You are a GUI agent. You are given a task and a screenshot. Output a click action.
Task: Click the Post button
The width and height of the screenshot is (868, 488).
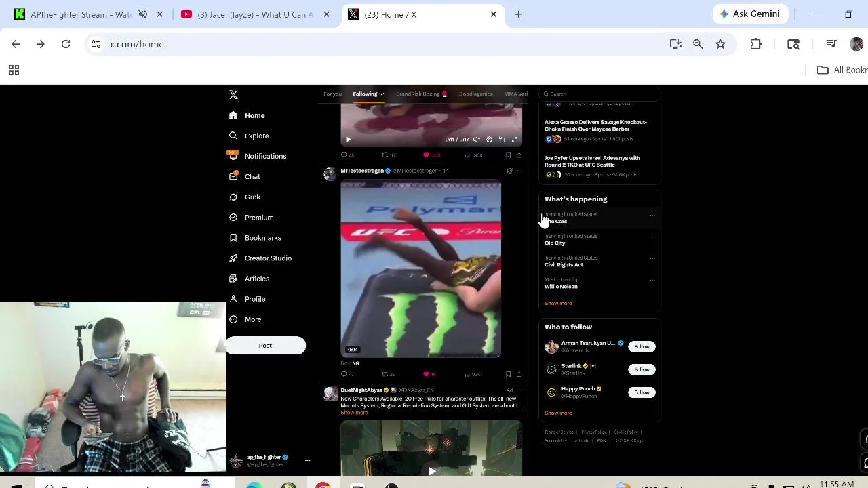click(x=265, y=346)
